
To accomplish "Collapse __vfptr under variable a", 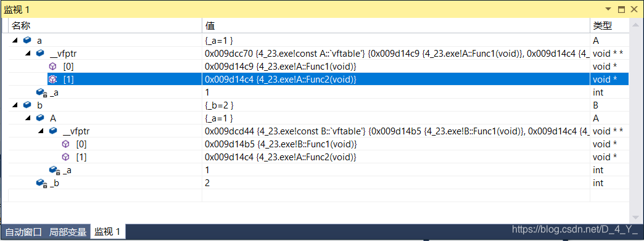I will coord(28,54).
